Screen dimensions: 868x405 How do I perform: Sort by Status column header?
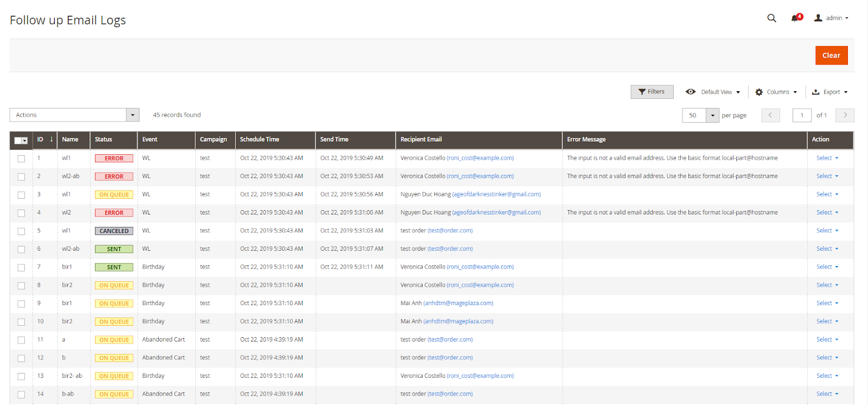(104, 140)
